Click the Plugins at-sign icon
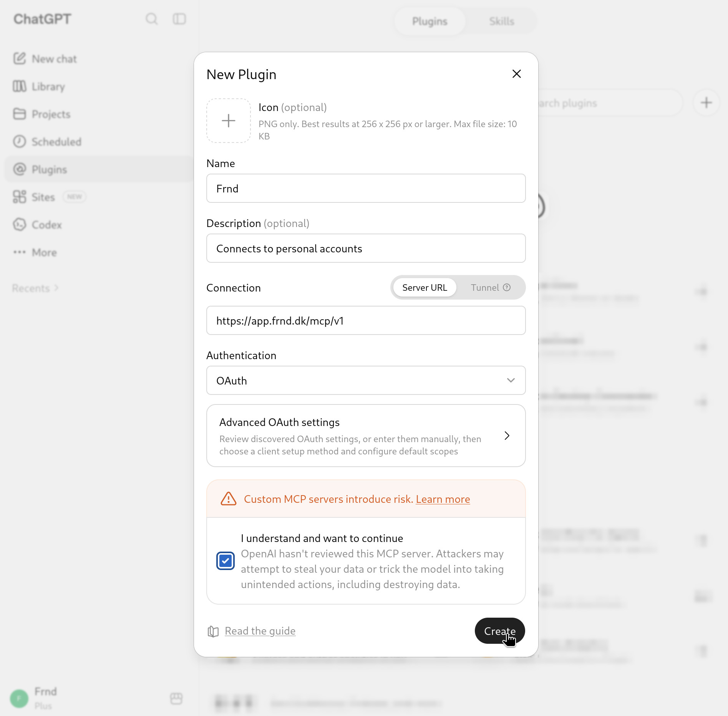728x716 pixels. (20, 169)
